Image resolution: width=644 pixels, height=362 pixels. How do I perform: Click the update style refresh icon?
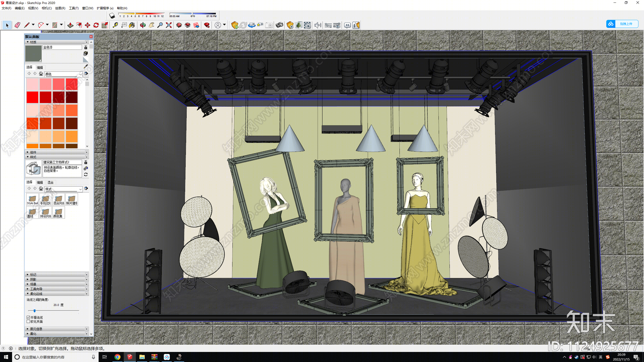pyautogui.click(x=86, y=175)
